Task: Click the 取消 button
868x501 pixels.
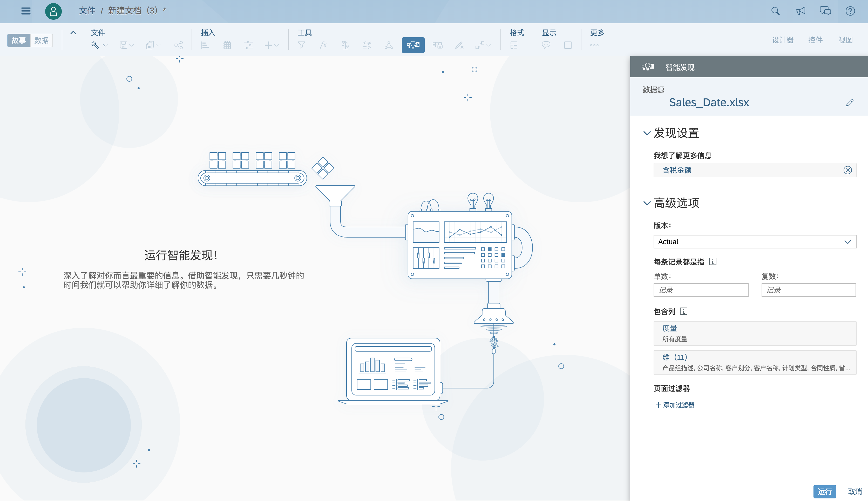Action: pyautogui.click(x=855, y=492)
